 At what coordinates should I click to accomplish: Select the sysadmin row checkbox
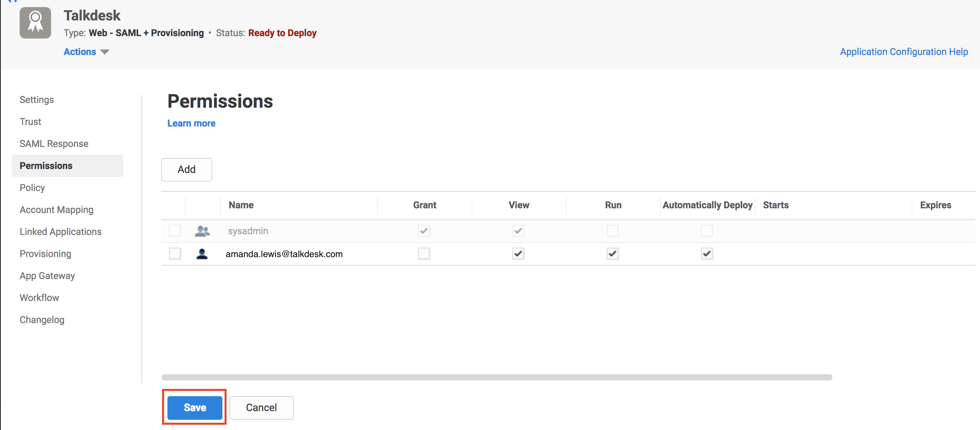tap(175, 231)
